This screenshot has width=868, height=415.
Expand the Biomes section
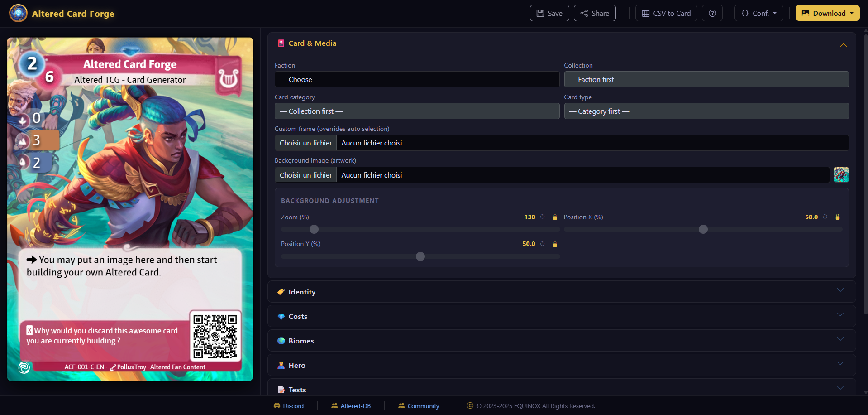840,339
